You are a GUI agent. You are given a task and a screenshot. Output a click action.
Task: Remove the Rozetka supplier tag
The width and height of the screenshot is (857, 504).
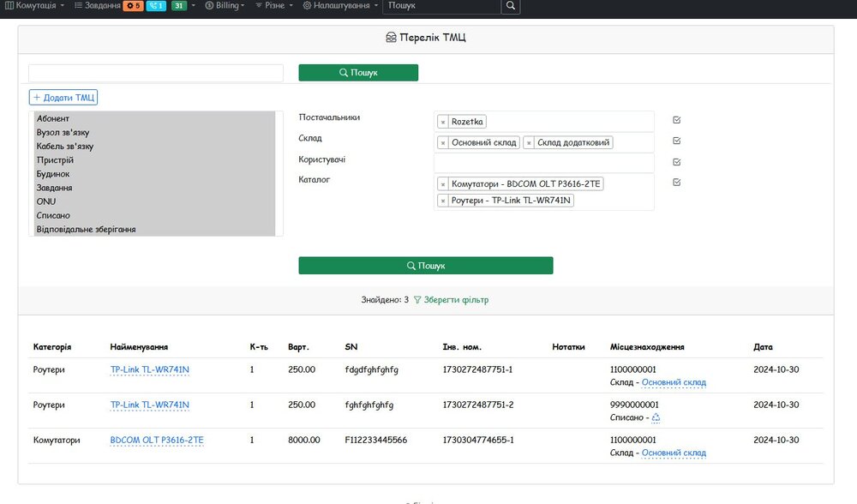443,123
